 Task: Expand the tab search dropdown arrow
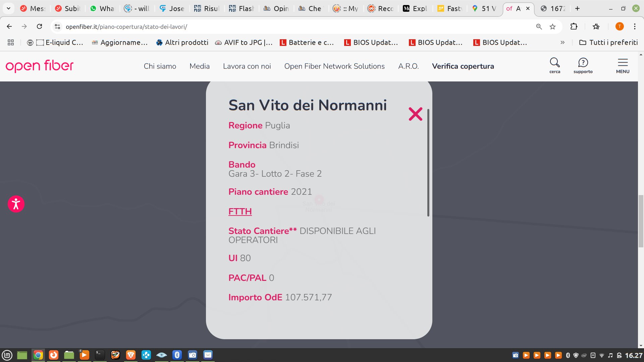[9, 8]
